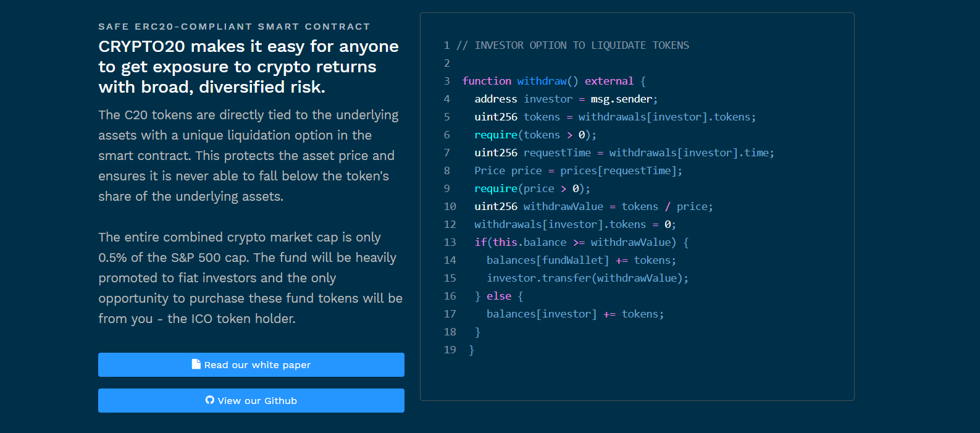Click the document icon on white paper button
This screenshot has width=980, height=433.
(x=196, y=364)
